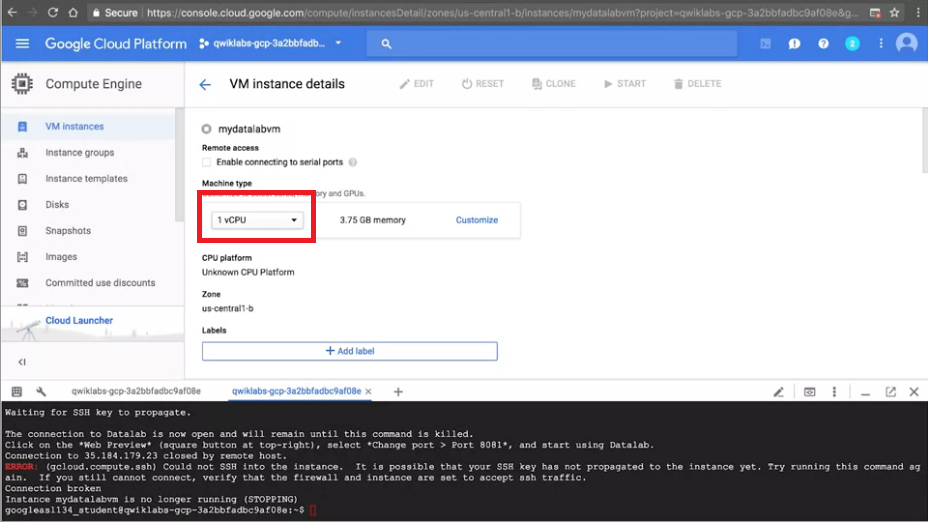Screen dimensions: 928x522
Task: Enable connecting to serial ports checkbox
Action: click(206, 162)
